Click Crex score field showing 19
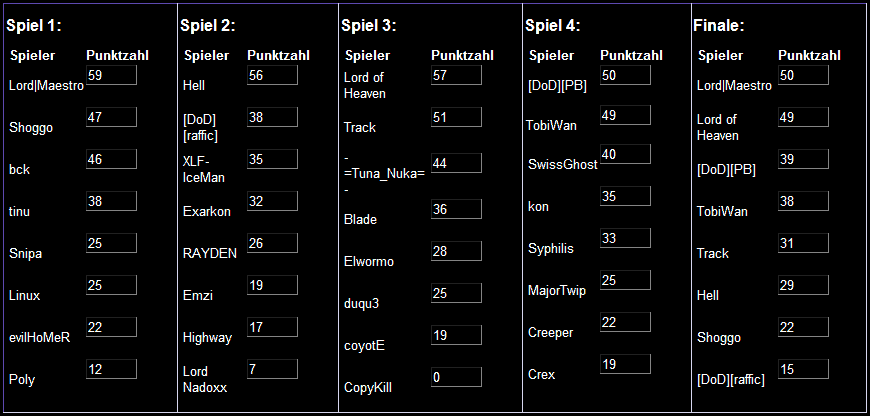 (625, 364)
